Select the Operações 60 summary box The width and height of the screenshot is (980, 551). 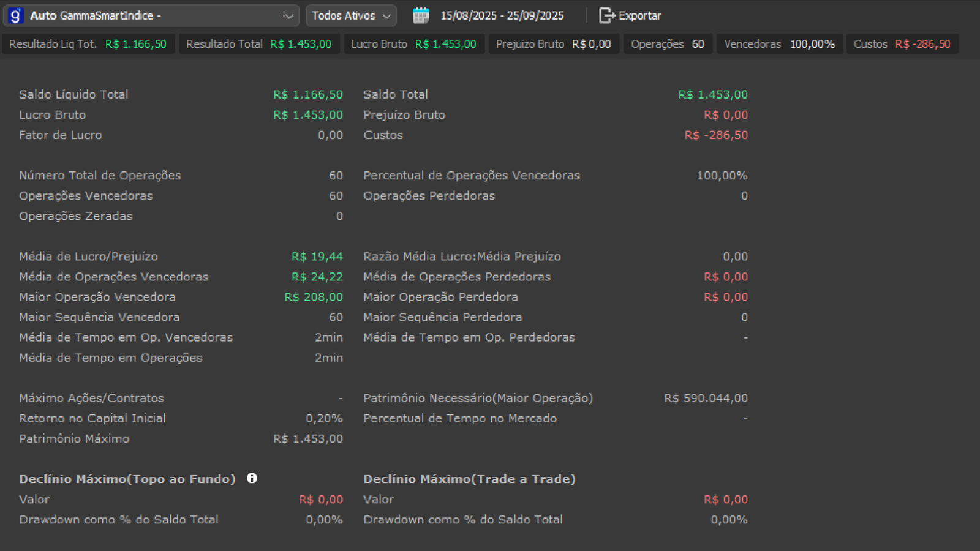coord(668,44)
